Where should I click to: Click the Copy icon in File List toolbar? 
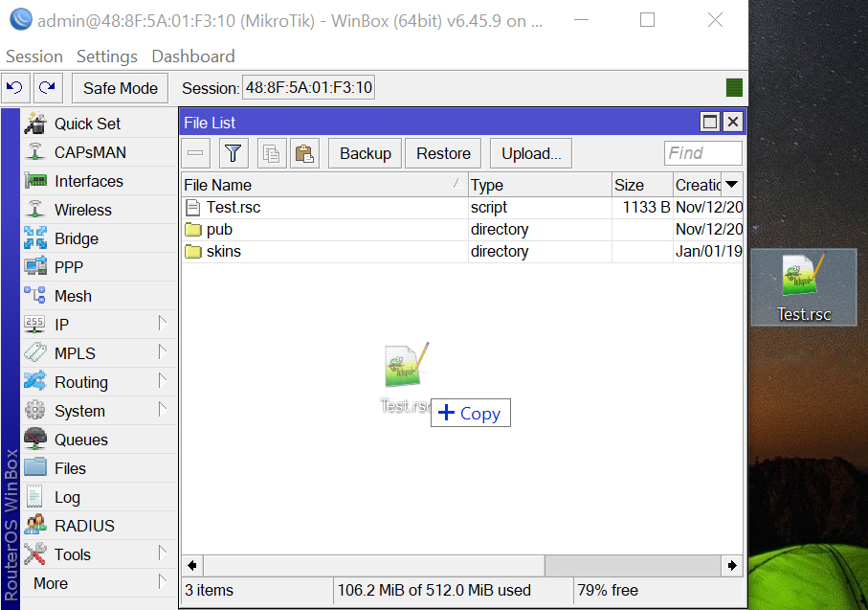coord(272,153)
